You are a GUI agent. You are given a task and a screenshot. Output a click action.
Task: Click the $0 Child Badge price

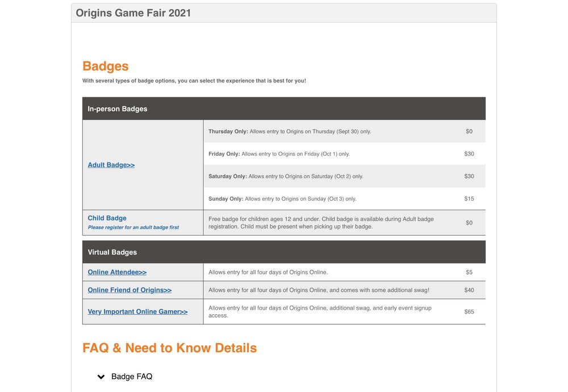click(x=469, y=223)
